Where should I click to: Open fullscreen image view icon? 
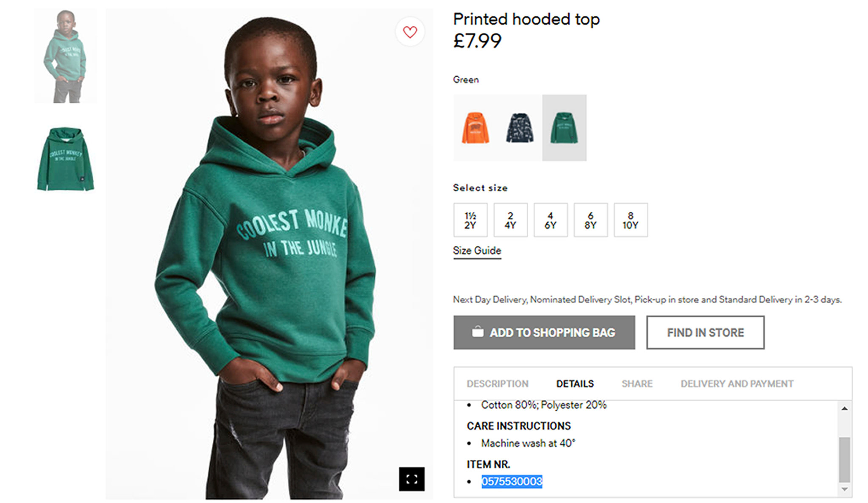pyautogui.click(x=412, y=479)
